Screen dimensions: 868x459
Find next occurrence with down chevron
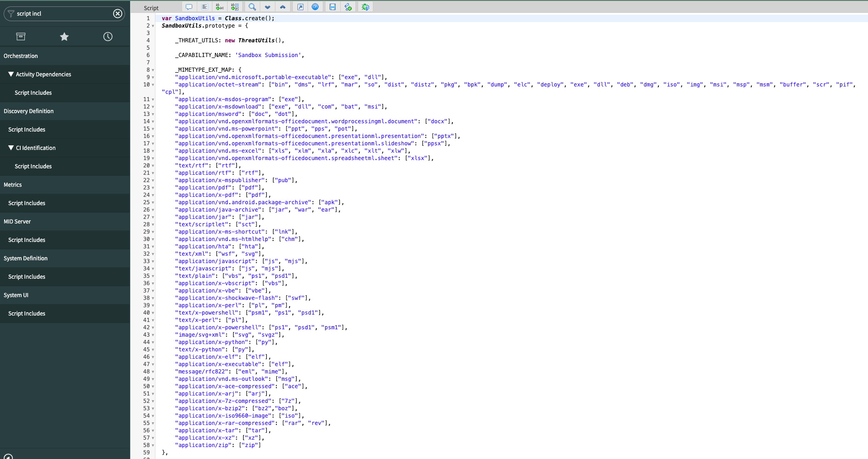point(268,7)
